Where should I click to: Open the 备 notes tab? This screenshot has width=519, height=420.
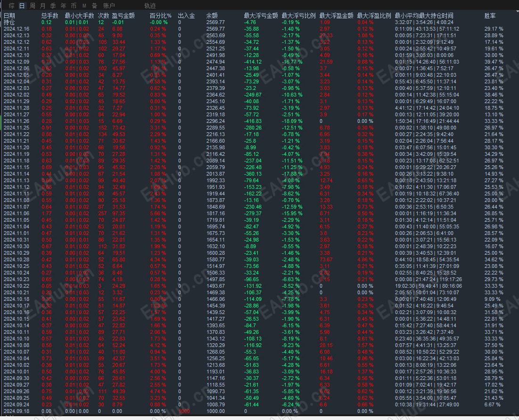95,6
